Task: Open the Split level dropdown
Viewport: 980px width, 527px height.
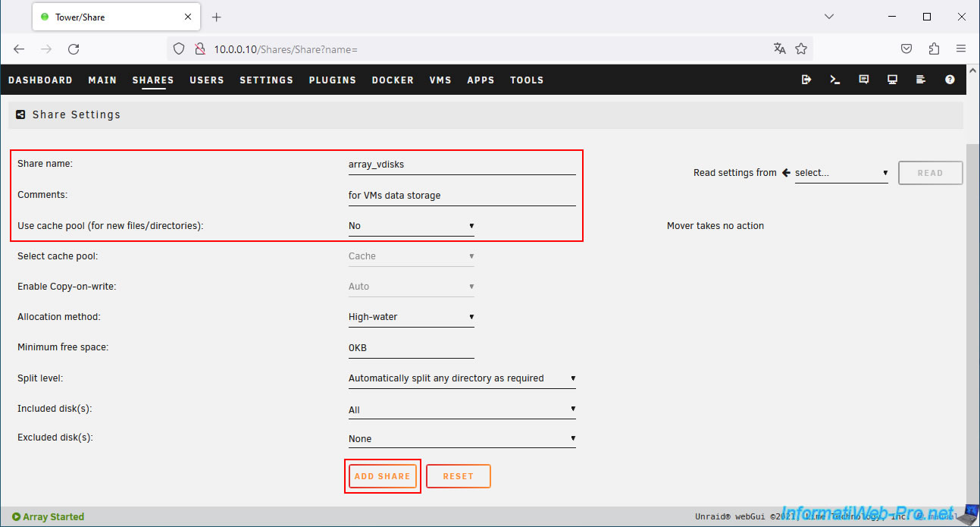Action: (462, 378)
